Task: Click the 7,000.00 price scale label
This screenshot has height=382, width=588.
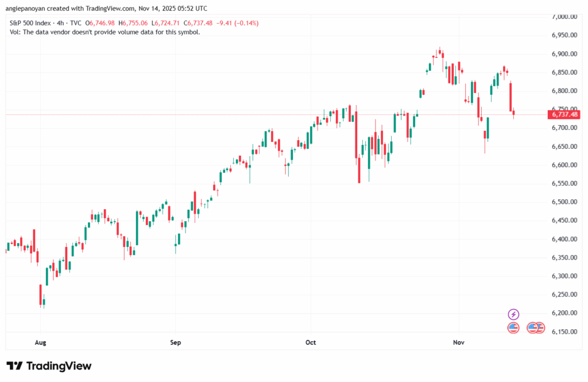Action: point(563,17)
